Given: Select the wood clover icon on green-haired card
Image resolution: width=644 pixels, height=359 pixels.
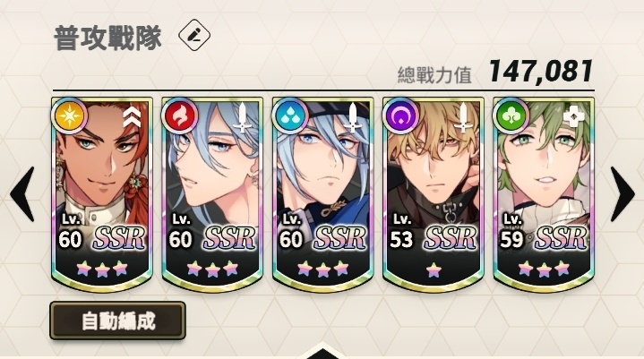Looking at the screenshot, I should tap(511, 116).
